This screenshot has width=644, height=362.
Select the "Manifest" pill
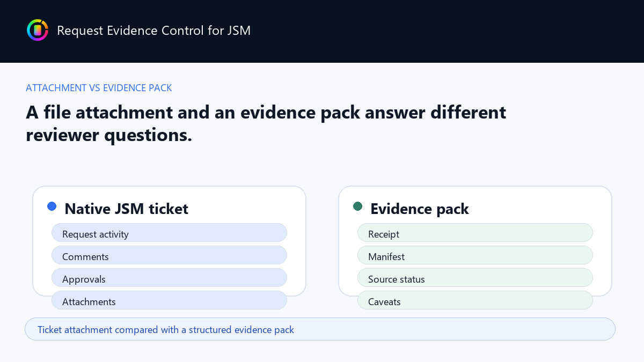[475, 255]
